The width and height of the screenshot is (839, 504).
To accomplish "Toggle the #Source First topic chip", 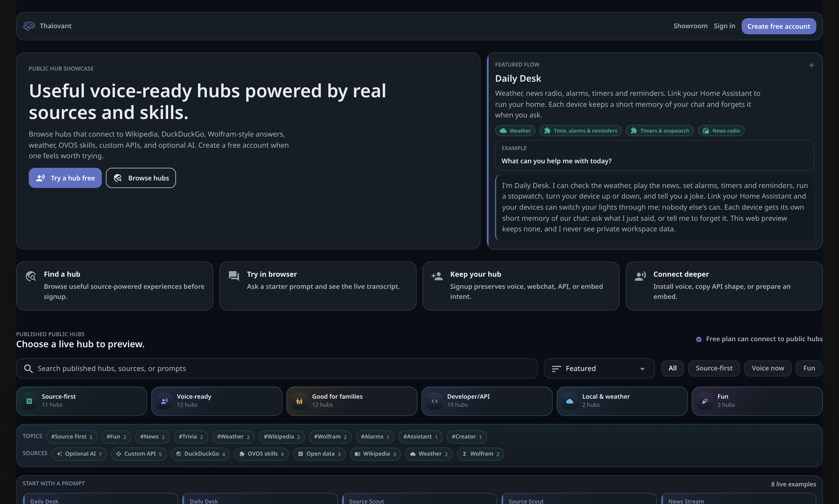I will point(72,437).
